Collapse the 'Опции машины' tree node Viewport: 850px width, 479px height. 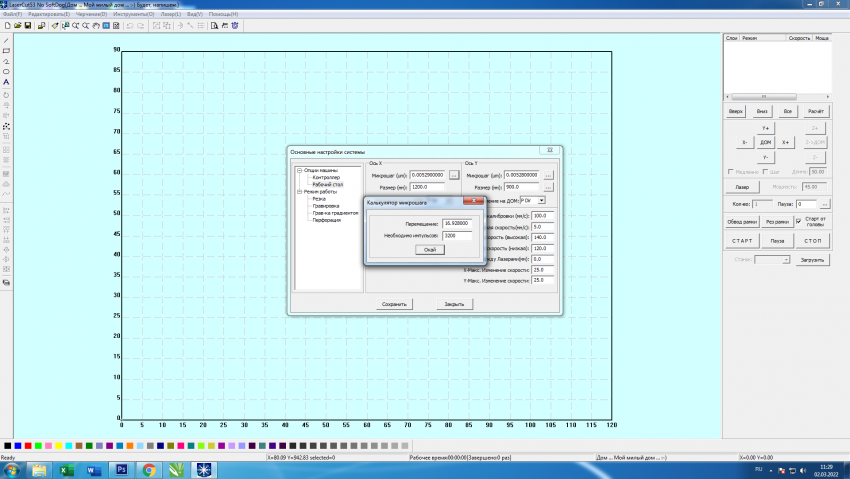pyautogui.click(x=299, y=170)
